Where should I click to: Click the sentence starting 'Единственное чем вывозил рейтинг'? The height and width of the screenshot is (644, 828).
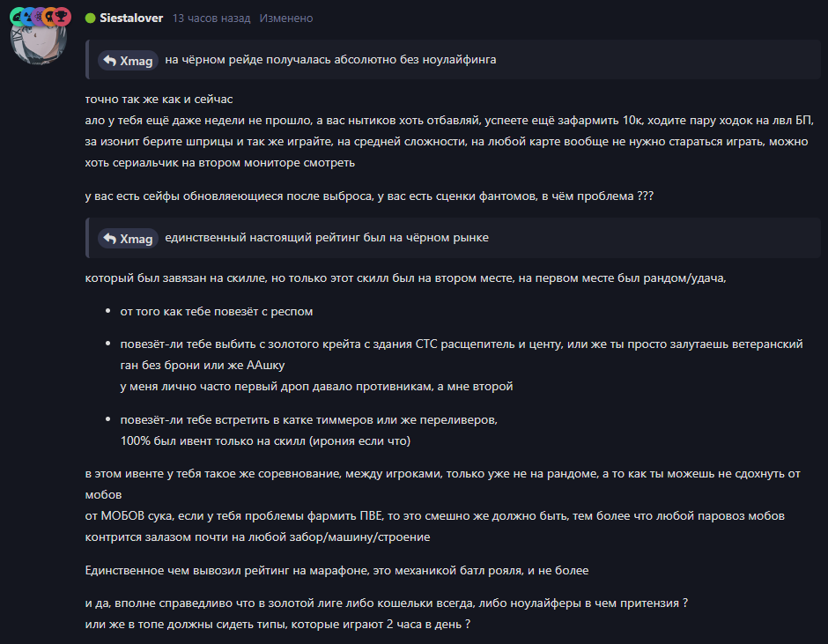(336, 571)
